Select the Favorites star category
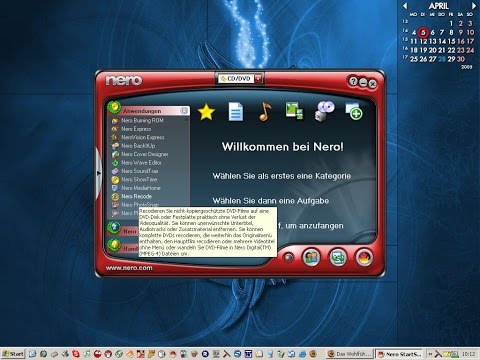The height and width of the screenshot is (360, 480). (x=206, y=112)
